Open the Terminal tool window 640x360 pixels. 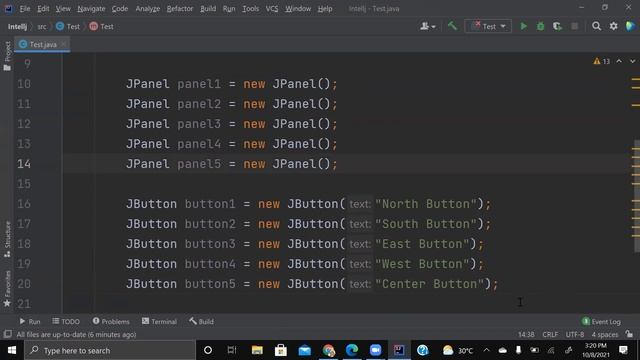[x=159, y=322]
